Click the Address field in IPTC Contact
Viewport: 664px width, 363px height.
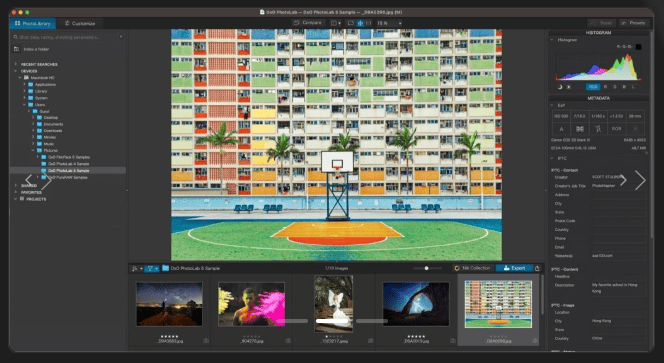click(619, 195)
